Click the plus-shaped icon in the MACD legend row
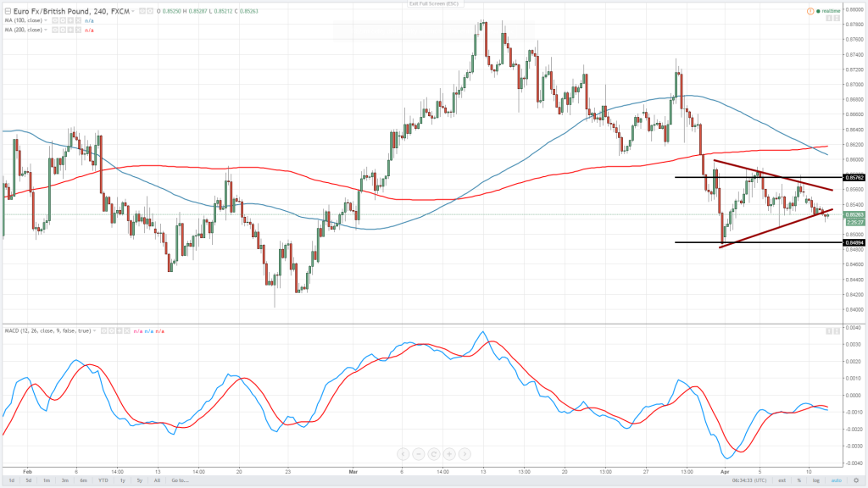The height and width of the screenshot is (488, 868). point(119,331)
